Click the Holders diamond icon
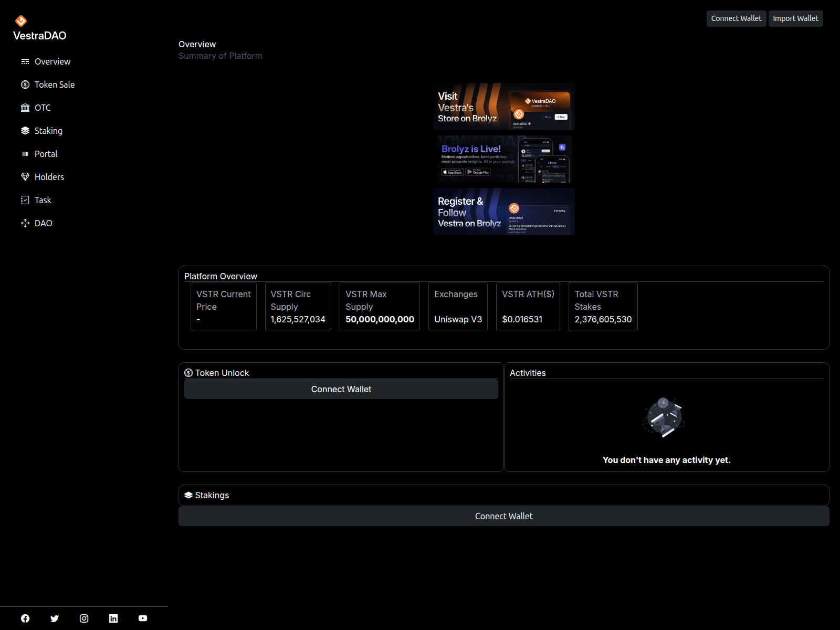The image size is (840, 630). 25,177
